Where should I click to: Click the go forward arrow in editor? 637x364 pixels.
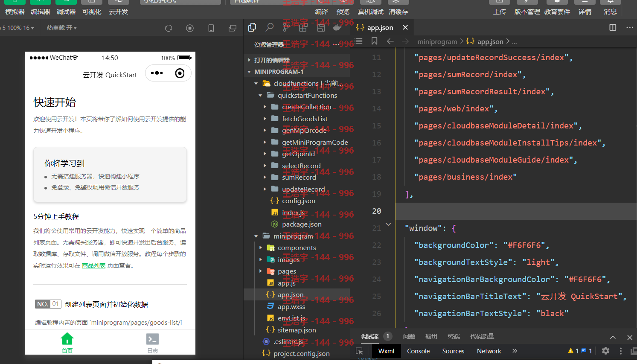point(405,41)
